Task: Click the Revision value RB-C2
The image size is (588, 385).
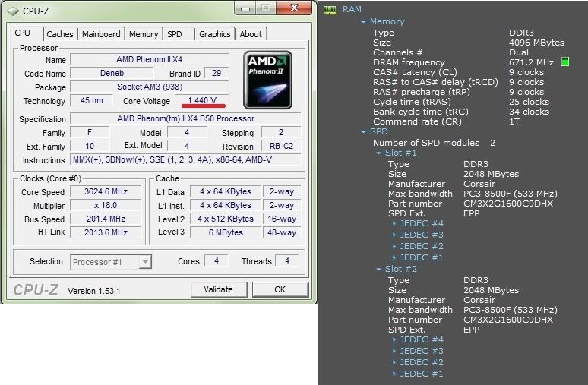Action: point(281,146)
